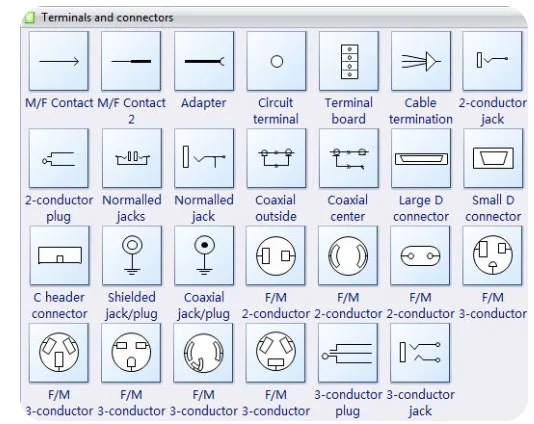
Task: Pick the C header connector symbol
Action: click(x=60, y=255)
